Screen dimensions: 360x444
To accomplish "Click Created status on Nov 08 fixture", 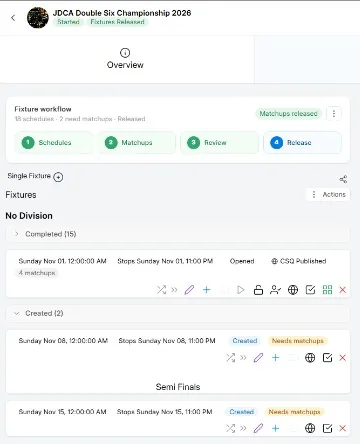I will [x=245, y=341].
